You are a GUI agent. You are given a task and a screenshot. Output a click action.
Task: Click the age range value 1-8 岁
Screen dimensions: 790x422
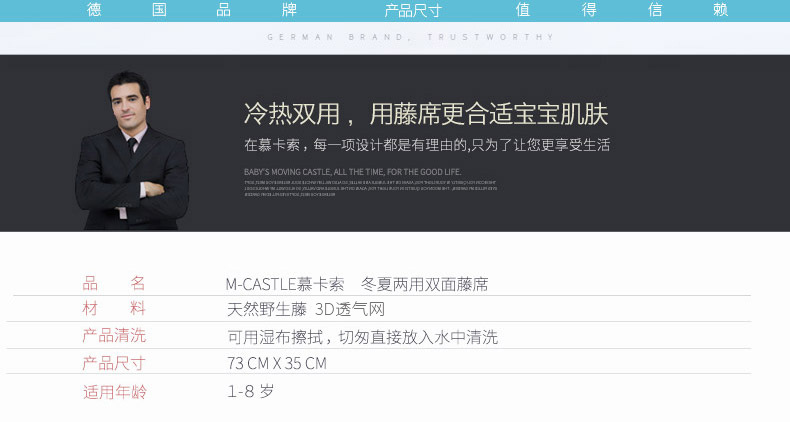click(250, 391)
